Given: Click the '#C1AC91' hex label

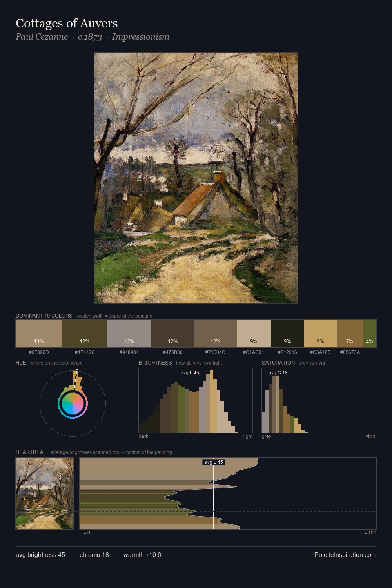Looking at the screenshot, I should [x=253, y=352].
